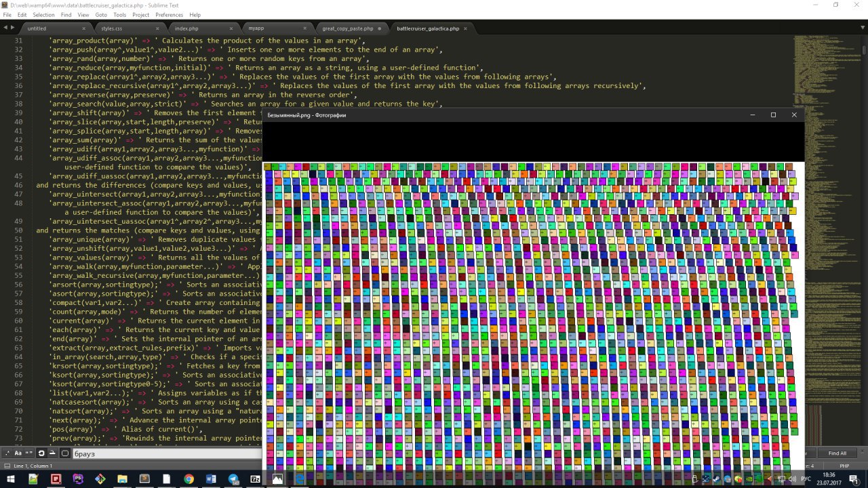Toggle in-selection search option

click(52, 453)
